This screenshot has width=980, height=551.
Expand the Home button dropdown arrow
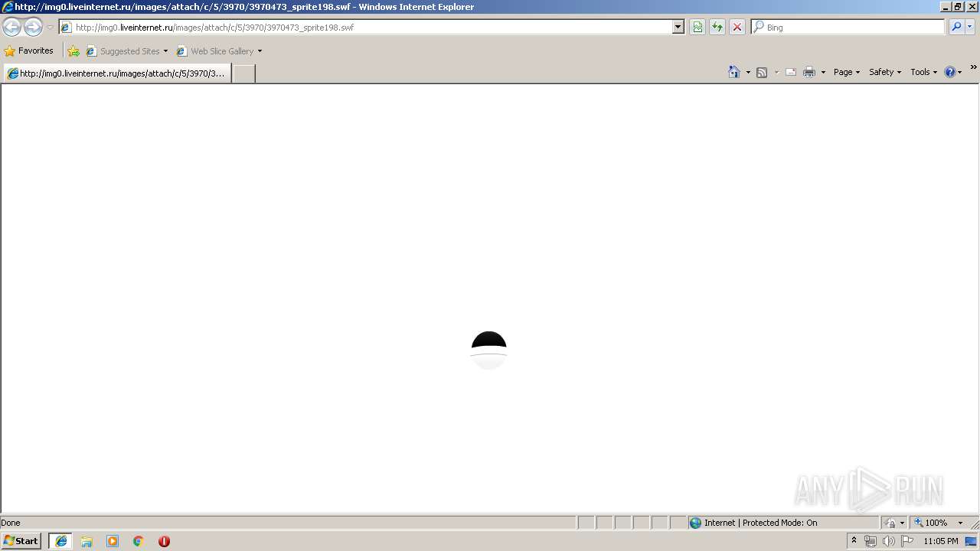tap(748, 72)
